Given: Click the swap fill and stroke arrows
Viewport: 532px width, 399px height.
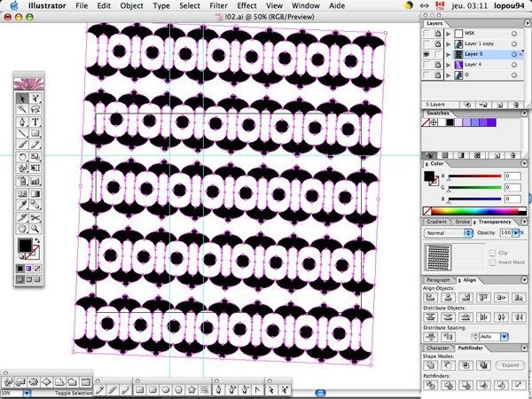Looking at the screenshot, I should tap(37, 240).
